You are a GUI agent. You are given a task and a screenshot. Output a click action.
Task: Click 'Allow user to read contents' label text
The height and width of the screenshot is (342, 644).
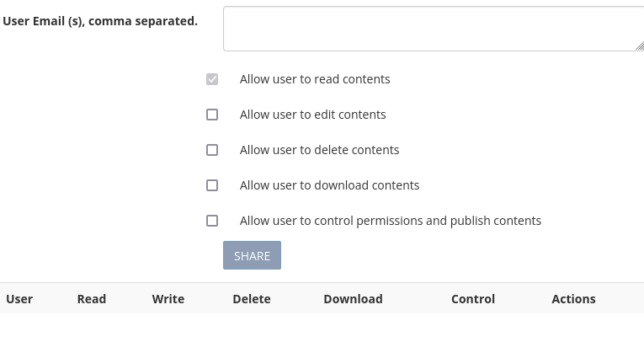tap(315, 79)
